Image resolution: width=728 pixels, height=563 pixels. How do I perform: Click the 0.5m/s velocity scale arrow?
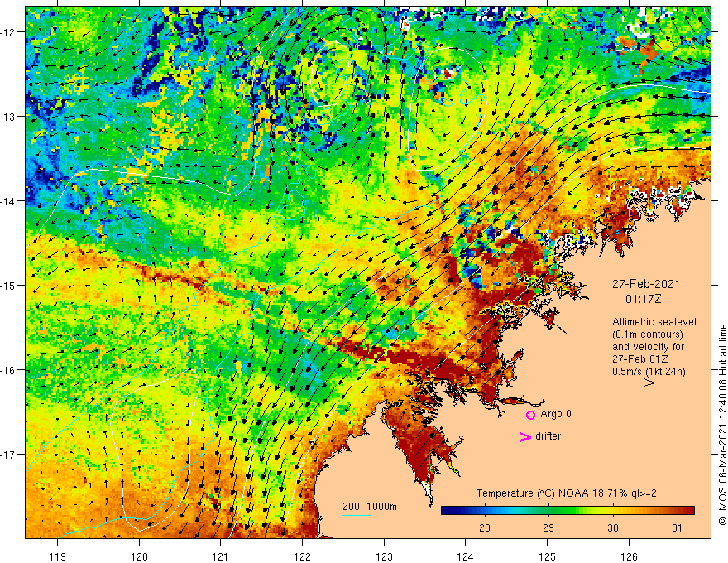[x=638, y=383]
